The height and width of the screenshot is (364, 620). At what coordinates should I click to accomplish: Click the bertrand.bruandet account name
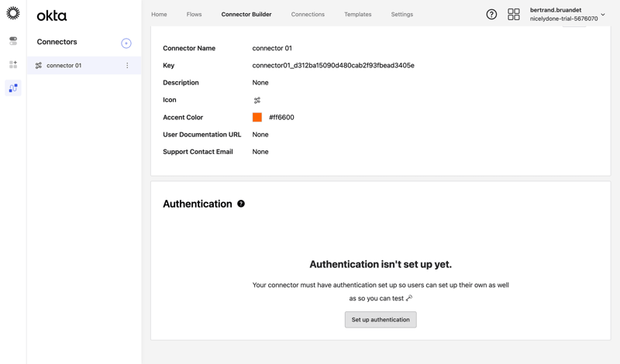(556, 10)
